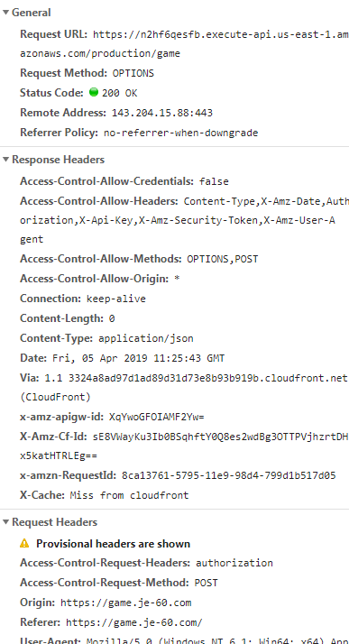Screen dimensions: 349x644
Task: Click the Referrer Policy value
Action: click(180, 133)
